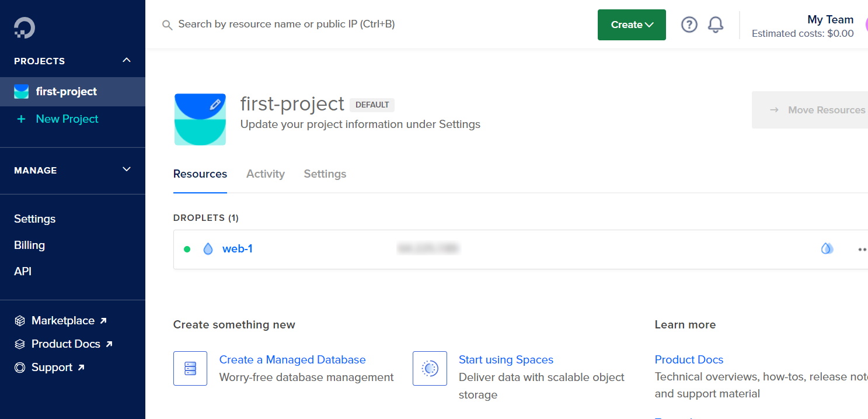
Task: Click the "Update your project information under Settings" text
Action: click(x=360, y=124)
